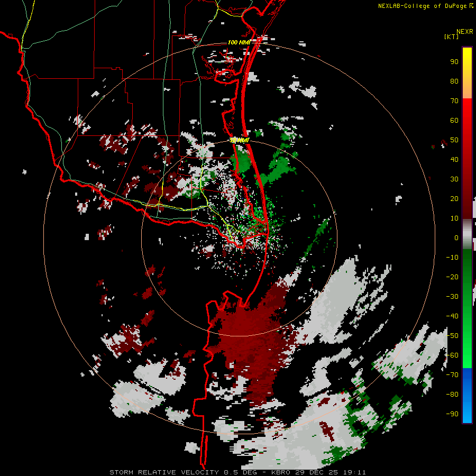Click the 70 knot legend value
This screenshot has height=476, width=476.
pos(454,101)
